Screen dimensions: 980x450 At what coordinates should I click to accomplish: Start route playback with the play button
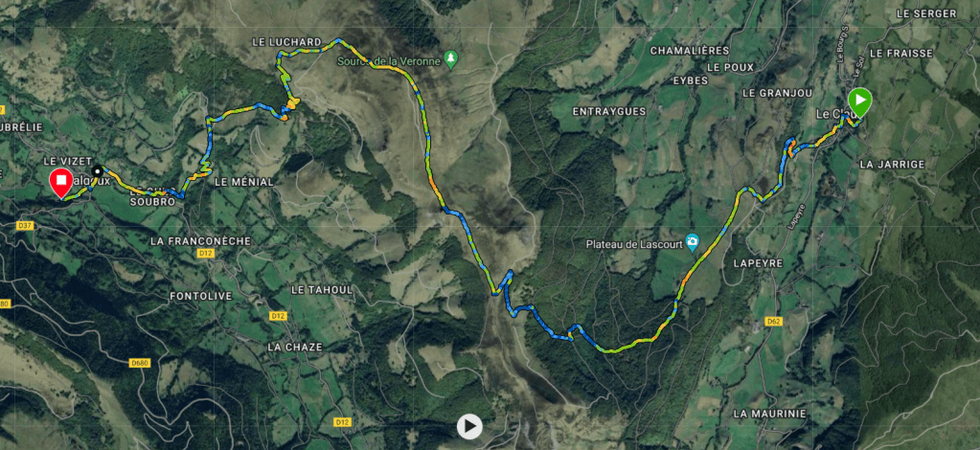pos(469,427)
